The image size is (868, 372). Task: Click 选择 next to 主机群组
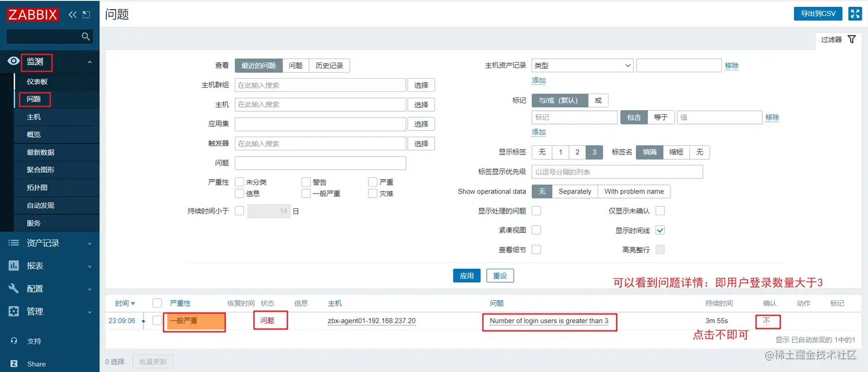pyautogui.click(x=421, y=85)
